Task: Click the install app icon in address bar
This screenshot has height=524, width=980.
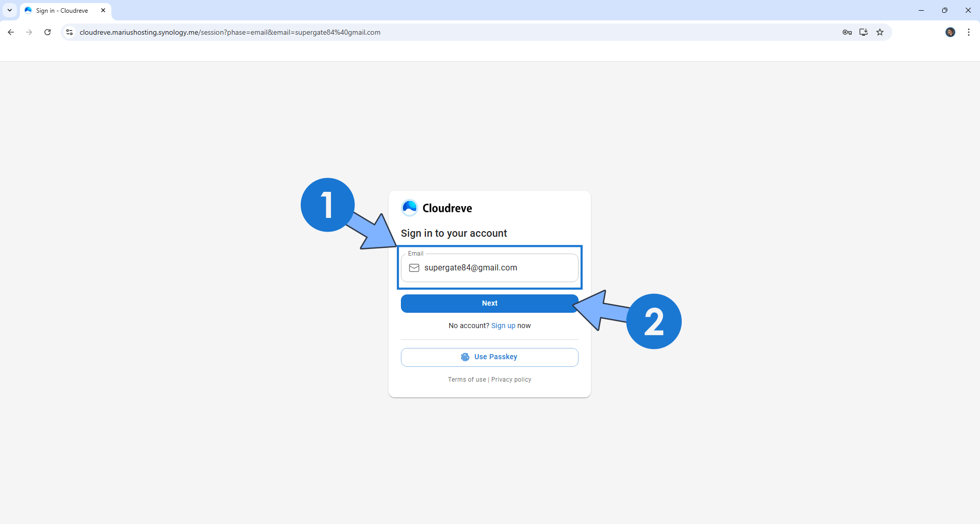Action: pyautogui.click(x=864, y=32)
